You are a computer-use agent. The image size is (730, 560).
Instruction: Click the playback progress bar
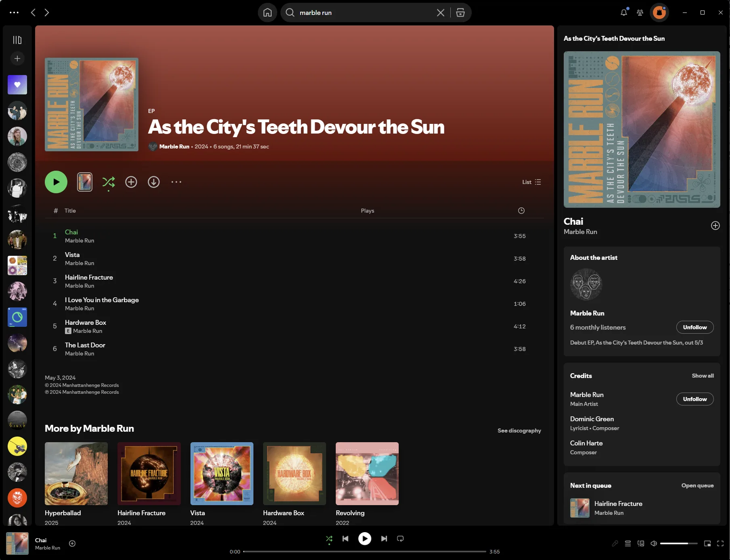[x=365, y=552]
